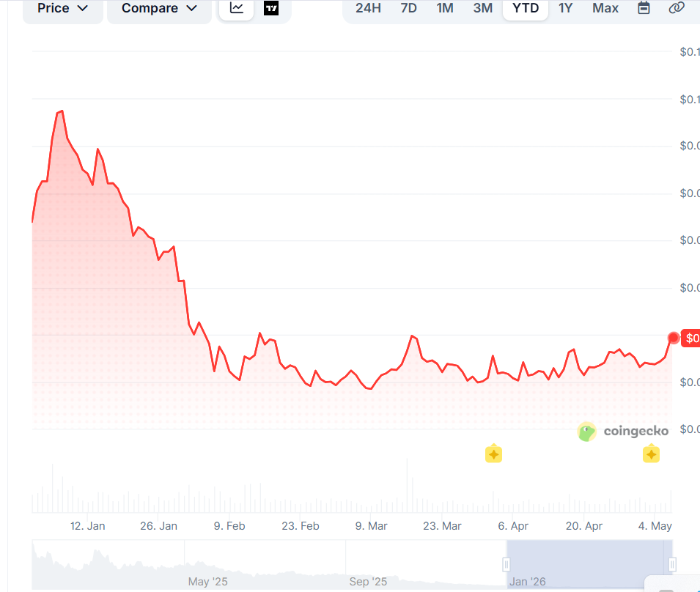
Task: Click the '9. Feb' axis label
Action: pos(229,526)
